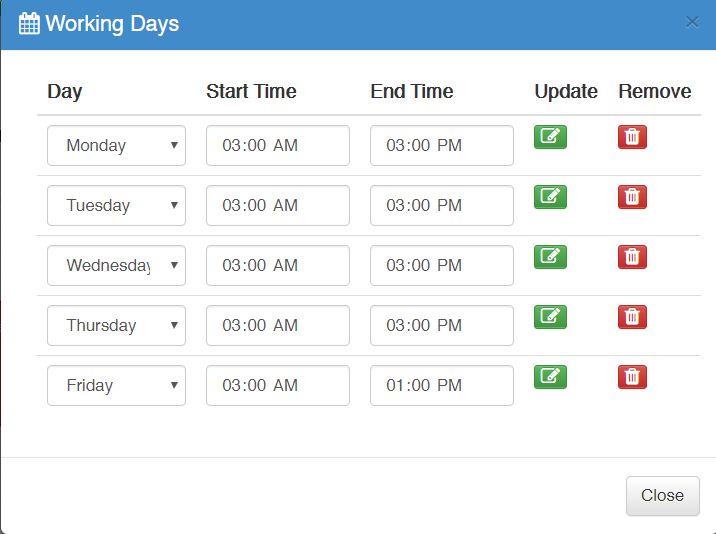
Task: Dismiss the Working Days dialog with X
Action: (692, 22)
